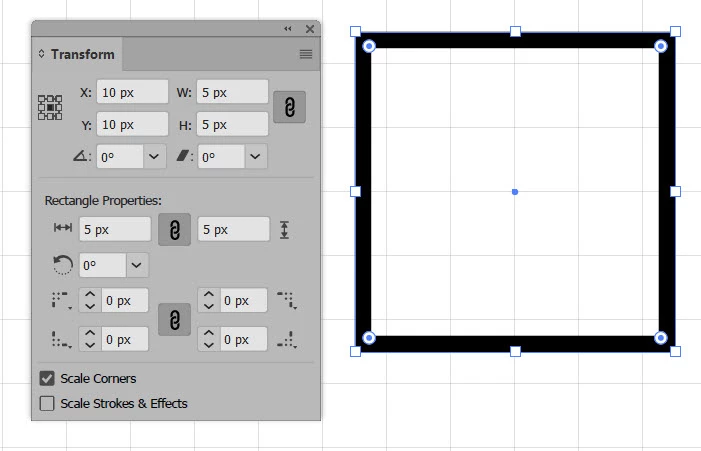Image resolution: width=701 pixels, height=451 pixels.
Task: Click the X position field
Action: click(x=132, y=92)
